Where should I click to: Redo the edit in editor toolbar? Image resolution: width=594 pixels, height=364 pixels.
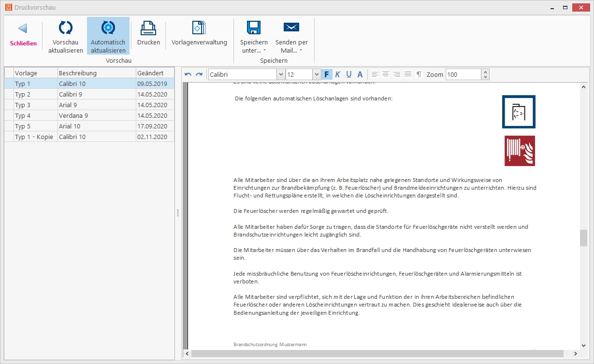tap(199, 74)
